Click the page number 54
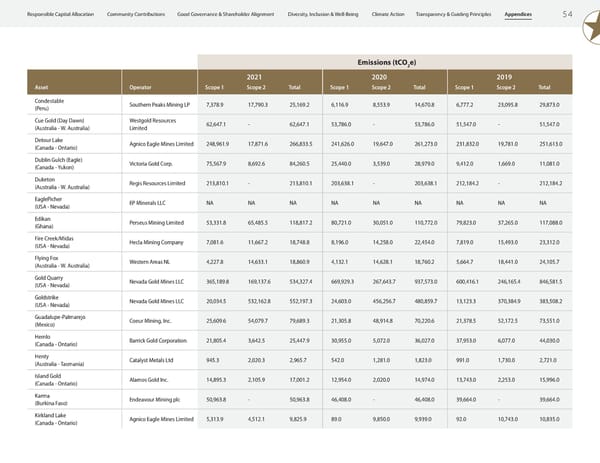Screen dimensions: 600x463 [565, 14]
